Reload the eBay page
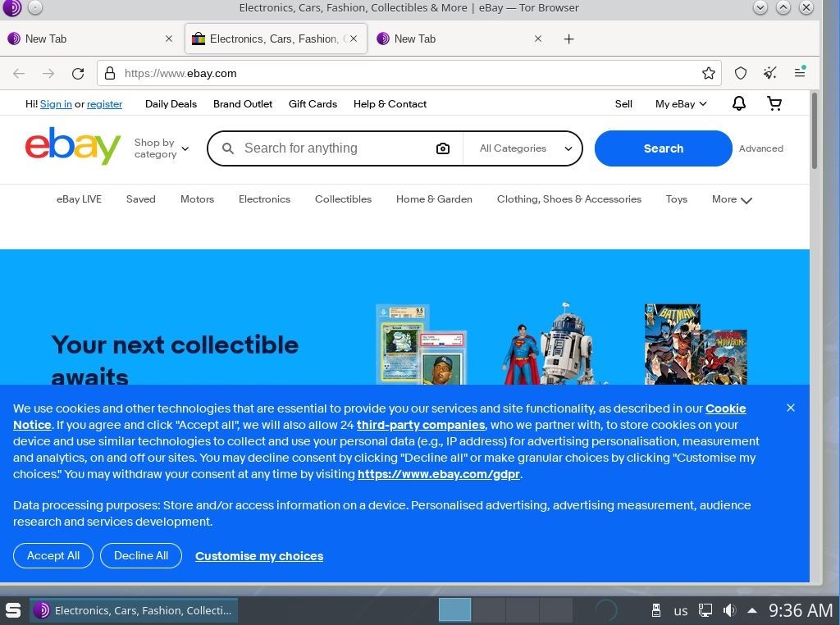 click(x=78, y=73)
